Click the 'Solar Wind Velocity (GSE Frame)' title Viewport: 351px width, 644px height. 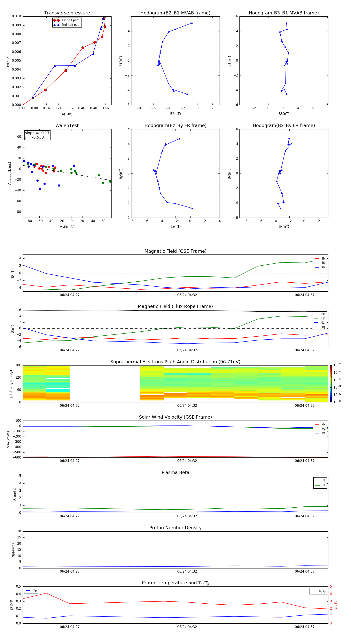pyautogui.click(x=175, y=417)
